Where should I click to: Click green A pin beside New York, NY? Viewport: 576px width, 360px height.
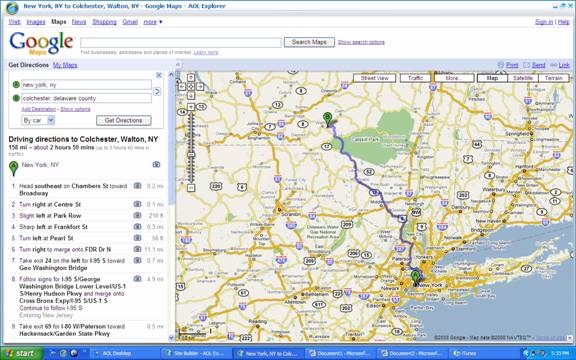tap(14, 169)
